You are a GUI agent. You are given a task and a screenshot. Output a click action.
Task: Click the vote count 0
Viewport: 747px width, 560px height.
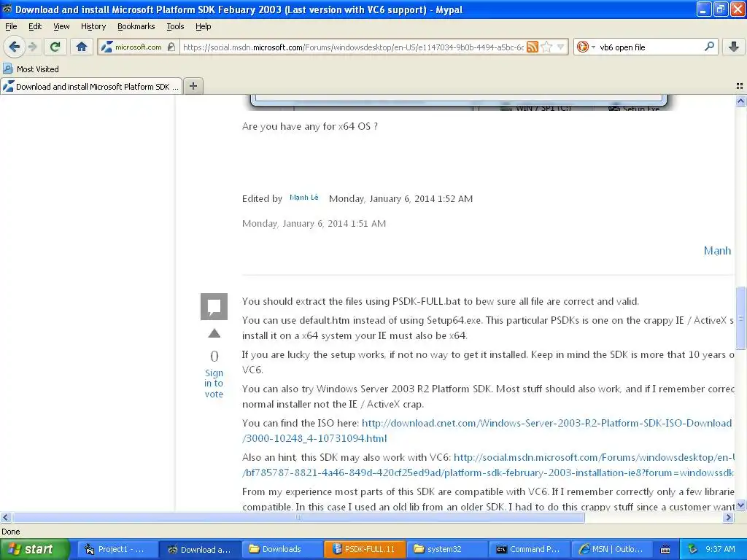pos(214,356)
